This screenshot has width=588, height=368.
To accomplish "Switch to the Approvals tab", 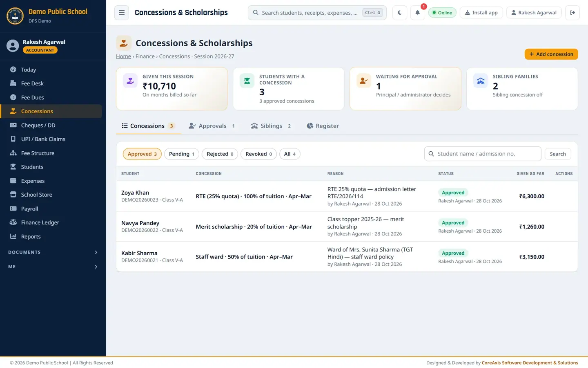I will [212, 126].
